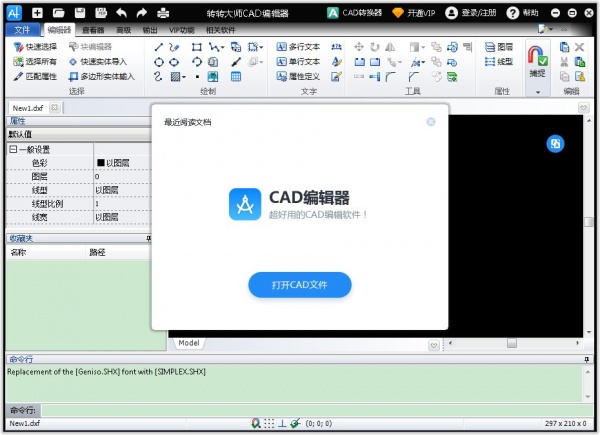Click the magnifier icon in status bar
600x435 pixels.
pos(256,423)
